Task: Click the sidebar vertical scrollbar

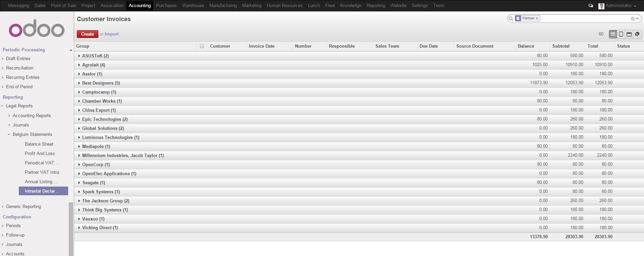Action: pos(71,229)
